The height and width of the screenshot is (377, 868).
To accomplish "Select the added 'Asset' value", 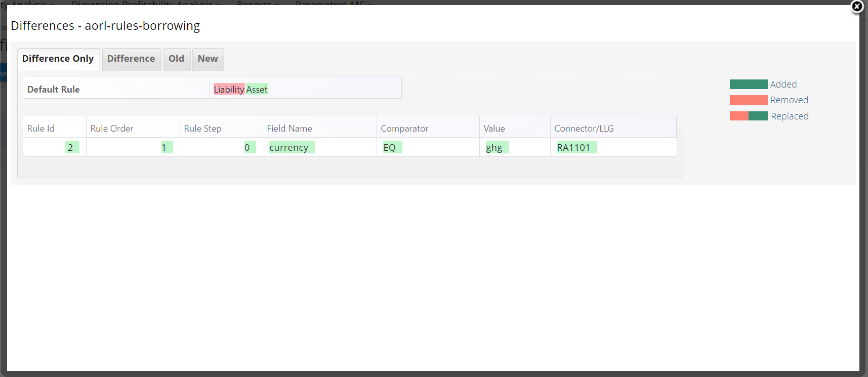I will coord(257,90).
